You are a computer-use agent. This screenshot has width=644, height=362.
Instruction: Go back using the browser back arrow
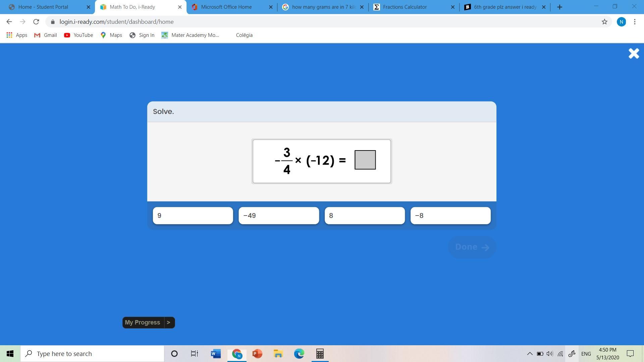[x=9, y=22]
